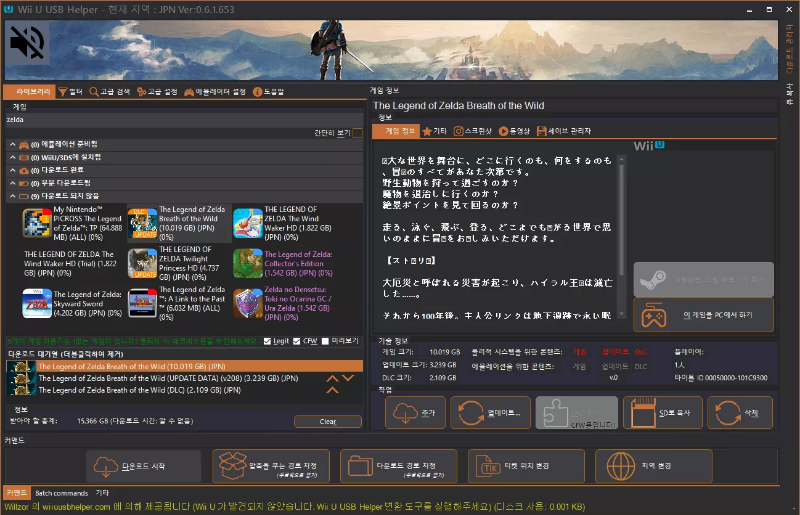Viewport: 800px width, 515px height.
Task: Uncheck the Legit checkbox
Action: [267, 341]
